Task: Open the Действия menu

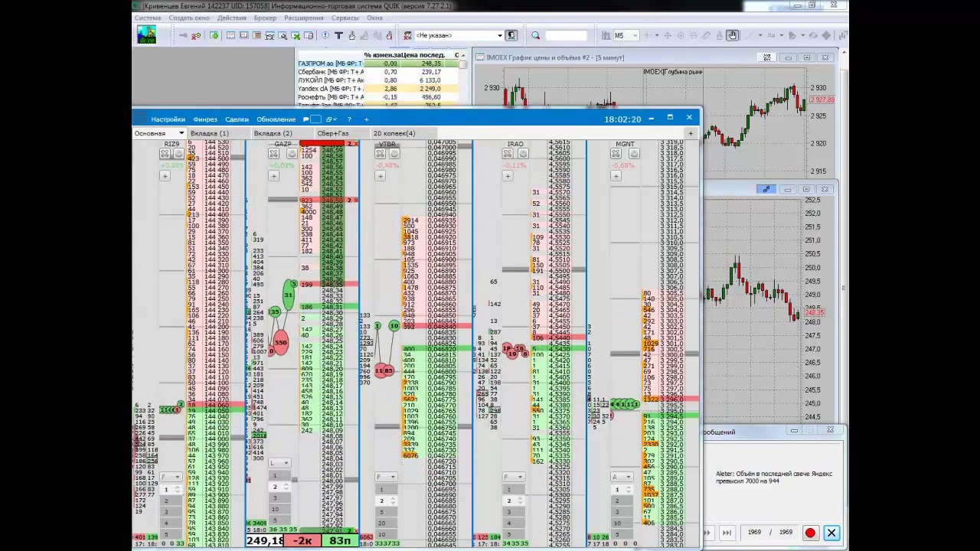Action: [x=231, y=18]
